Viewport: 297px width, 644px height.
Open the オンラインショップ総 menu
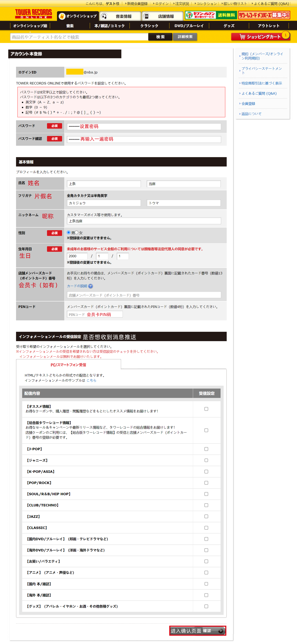click(x=30, y=26)
